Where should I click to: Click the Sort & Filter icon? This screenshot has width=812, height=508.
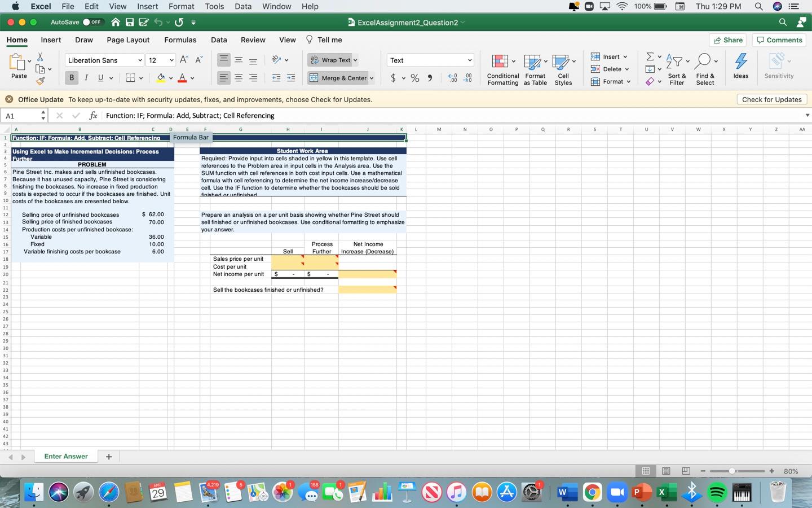coord(677,70)
